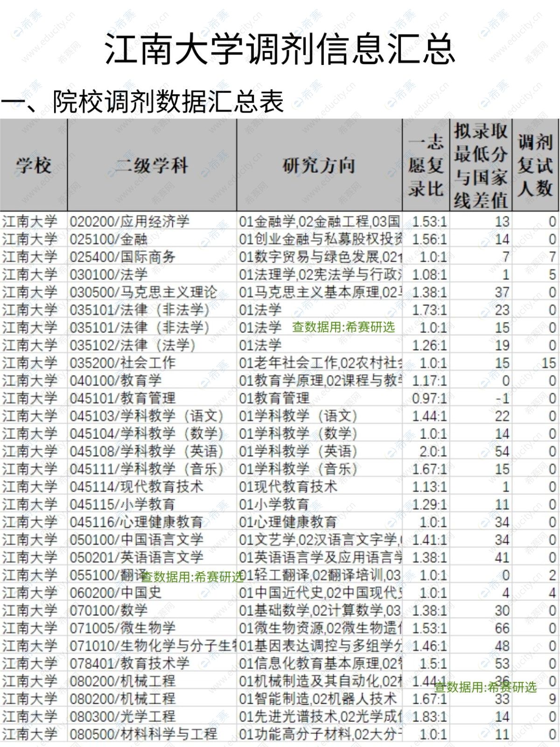Viewport: 560px width, 747px height.
Task: Select the 020200/应用经济学 cell
Action: [x=130, y=221]
